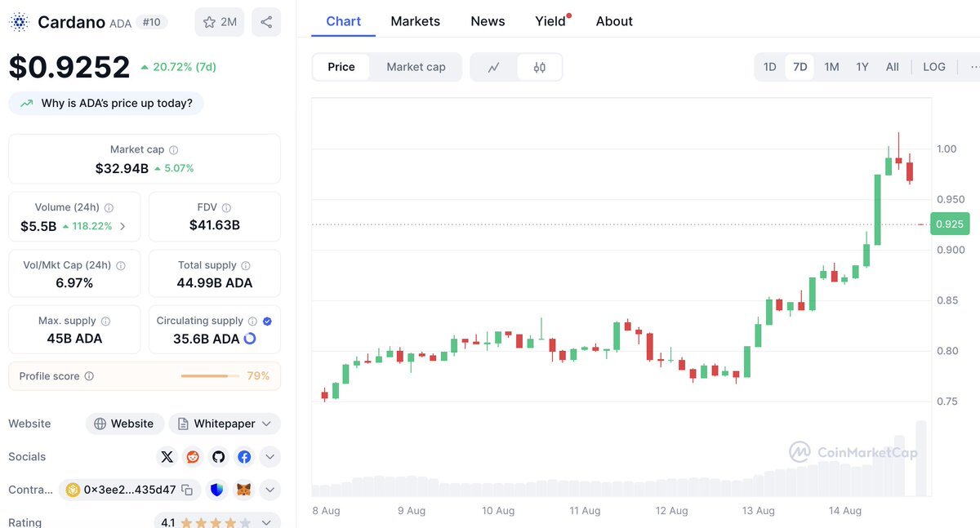The image size is (980, 528).
Task: Set chart range to 7D
Action: [800, 67]
